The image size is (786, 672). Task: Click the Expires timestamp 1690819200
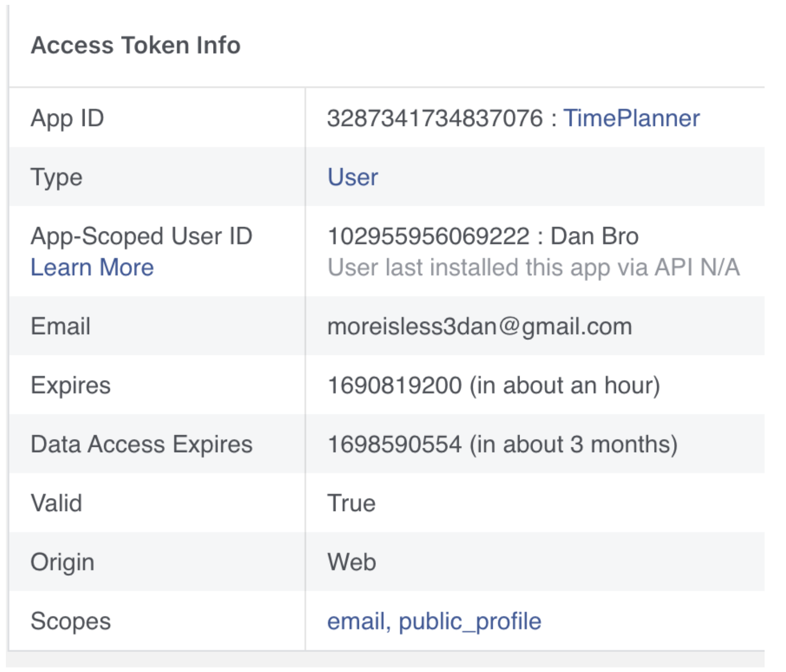point(394,386)
